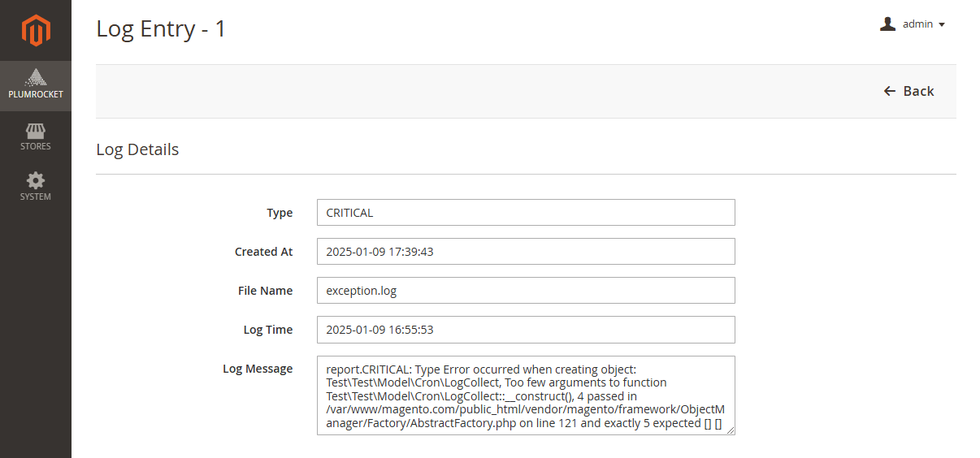This screenshot has width=980, height=458.
Task: Click the Created At date field
Action: point(526,252)
